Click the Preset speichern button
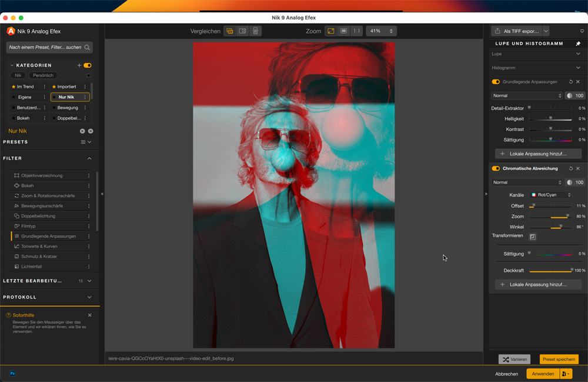Screen dimensions: 588x382 (x=559, y=360)
